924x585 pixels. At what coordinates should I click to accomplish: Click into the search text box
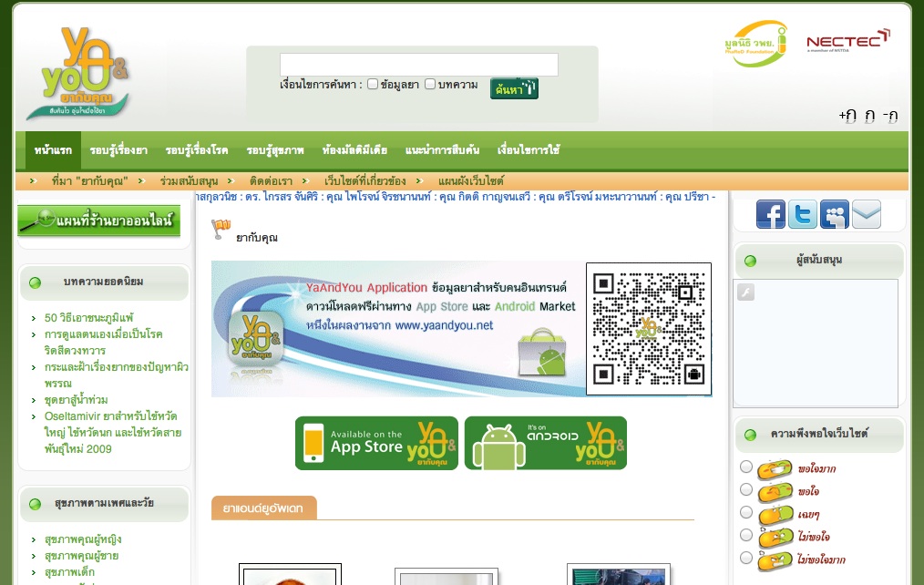[419, 64]
